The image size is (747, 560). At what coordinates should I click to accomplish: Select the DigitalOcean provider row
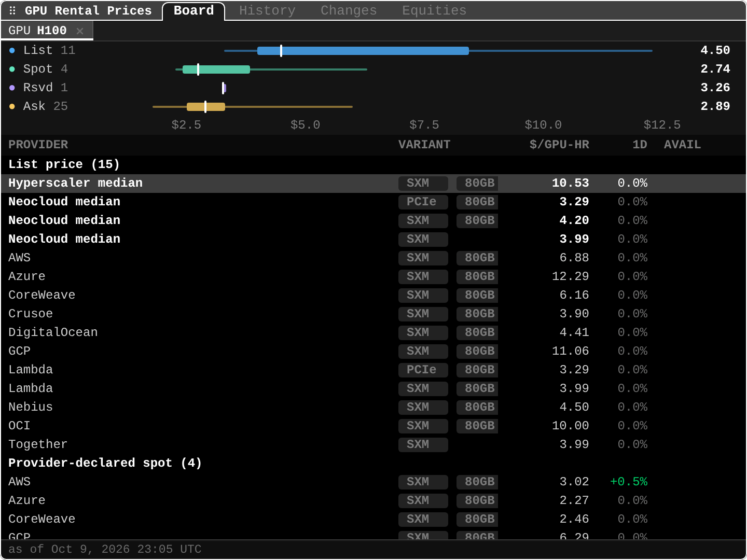374,332
